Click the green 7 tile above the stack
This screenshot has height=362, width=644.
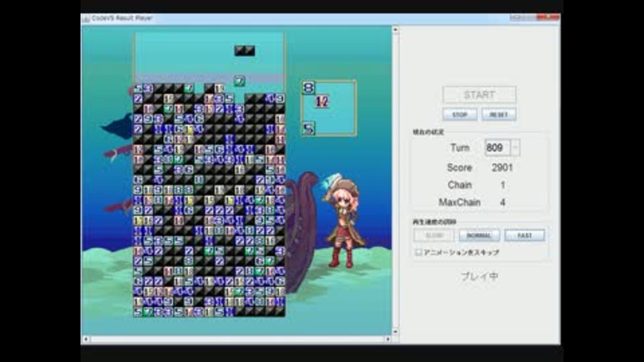click(239, 81)
